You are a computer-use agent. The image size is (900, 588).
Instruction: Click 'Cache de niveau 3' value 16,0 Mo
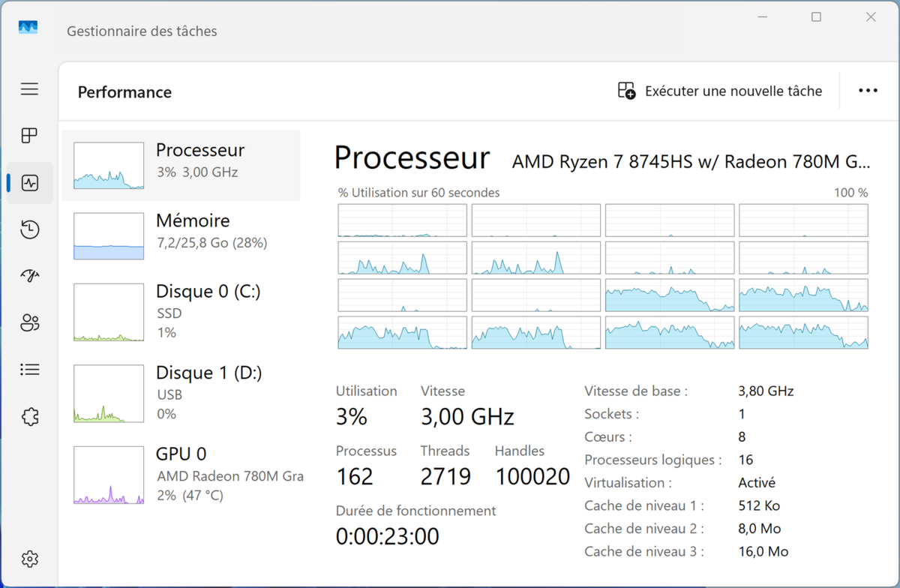point(763,551)
